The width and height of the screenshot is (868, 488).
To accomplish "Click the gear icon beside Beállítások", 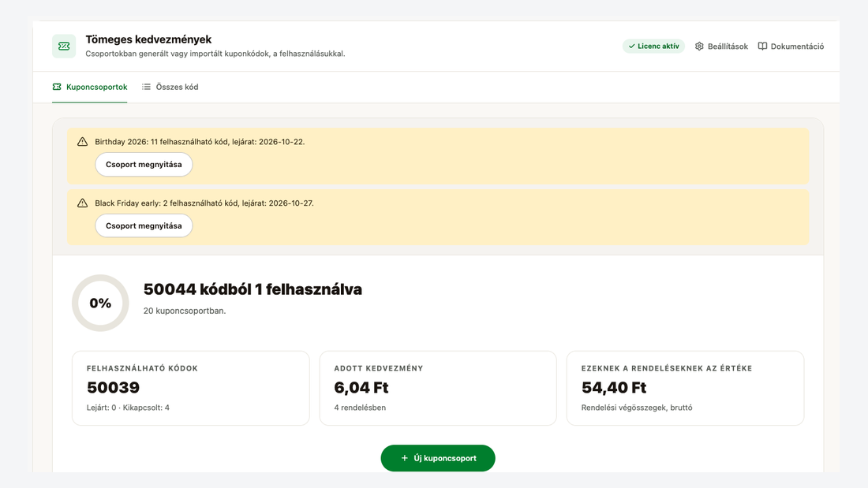I will (699, 47).
